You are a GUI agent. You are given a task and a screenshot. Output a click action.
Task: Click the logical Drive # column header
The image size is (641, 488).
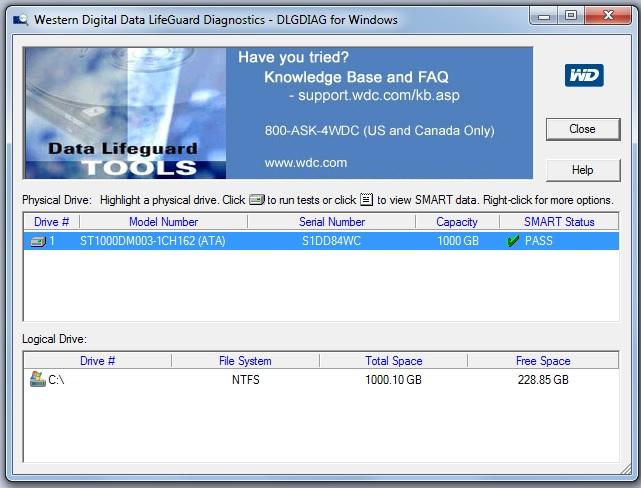[97, 361]
